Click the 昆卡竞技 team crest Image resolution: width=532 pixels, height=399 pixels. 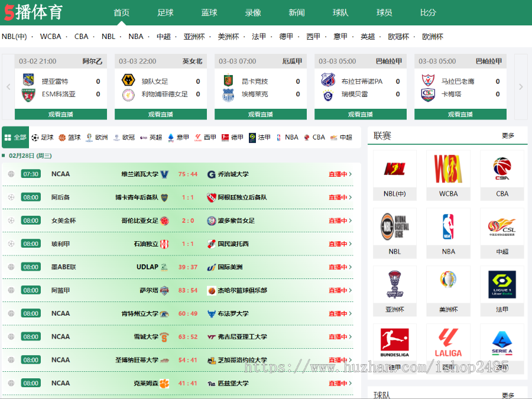(228, 81)
